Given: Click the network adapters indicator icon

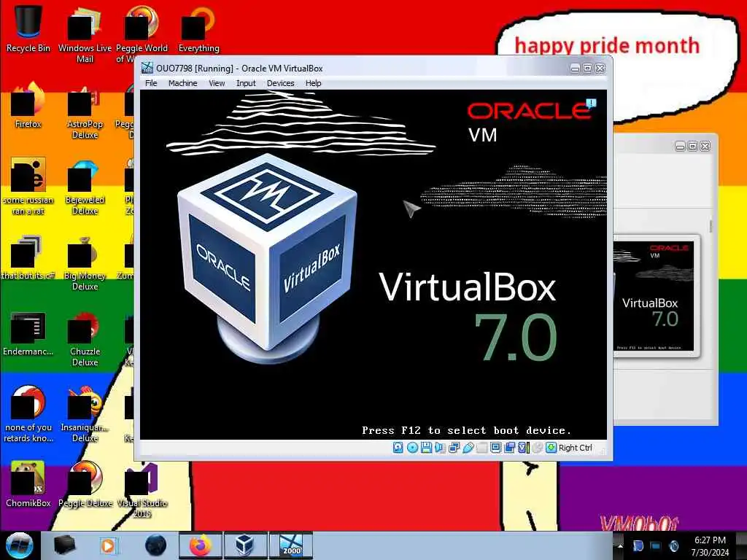Looking at the screenshot, I should [x=454, y=448].
